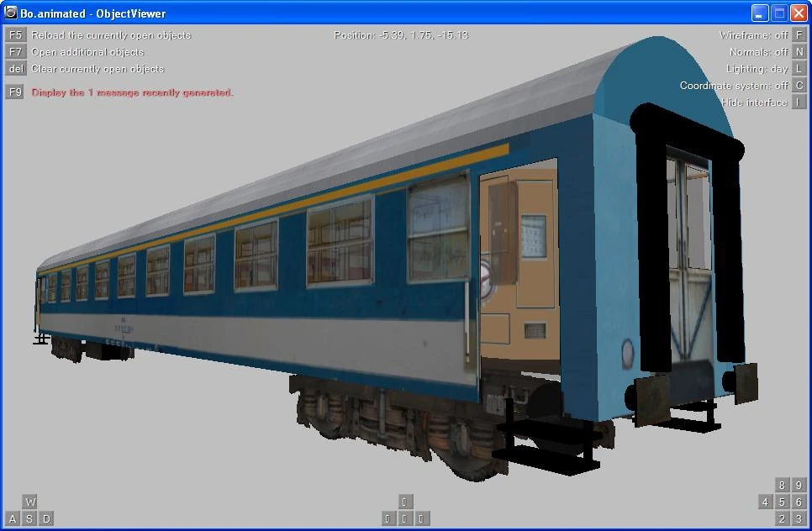Click the numpad 3 key box
This screenshot has height=531, width=812.
799,518
